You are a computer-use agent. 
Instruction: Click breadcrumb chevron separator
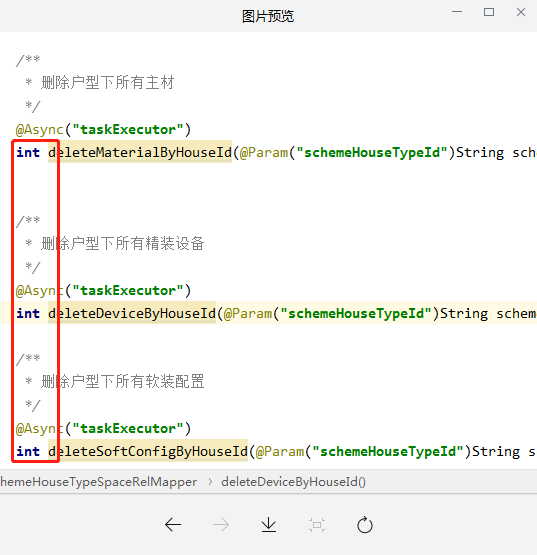click(x=210, y=482)
